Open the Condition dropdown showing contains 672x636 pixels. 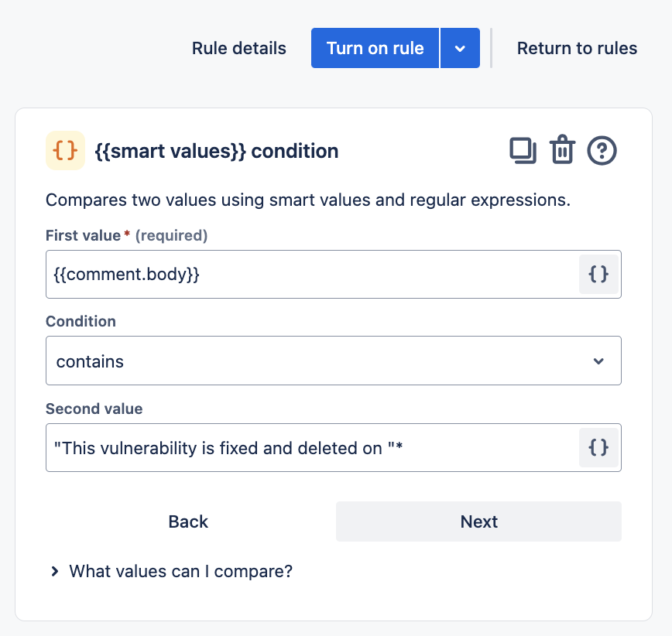[333, 361]
